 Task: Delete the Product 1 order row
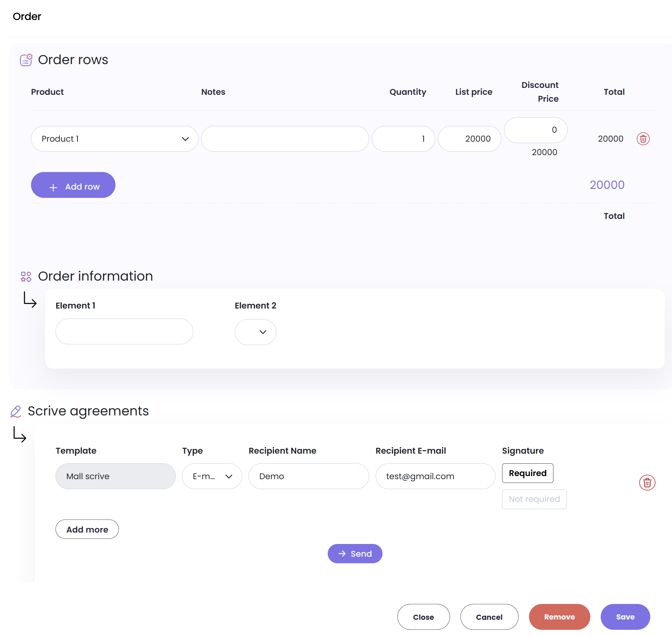(x=643, y=139)
